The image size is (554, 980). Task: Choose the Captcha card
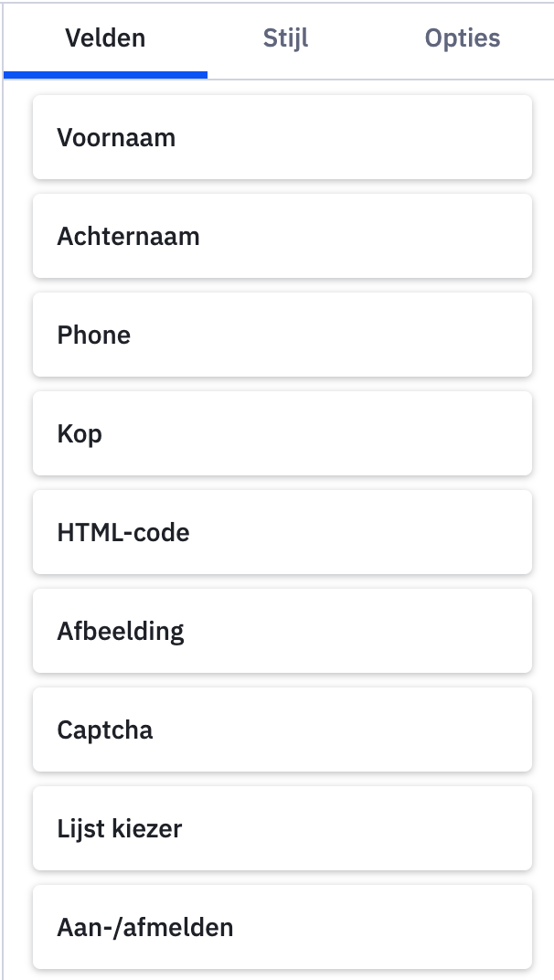pyautogui.click(x=282, y=730)
